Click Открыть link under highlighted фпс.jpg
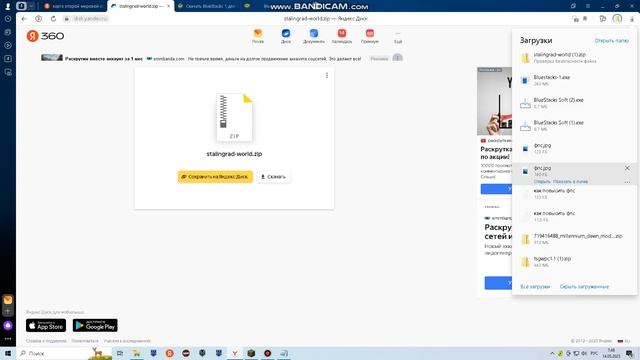This screenshot has width=640, height=360. [x=542, y=181]
